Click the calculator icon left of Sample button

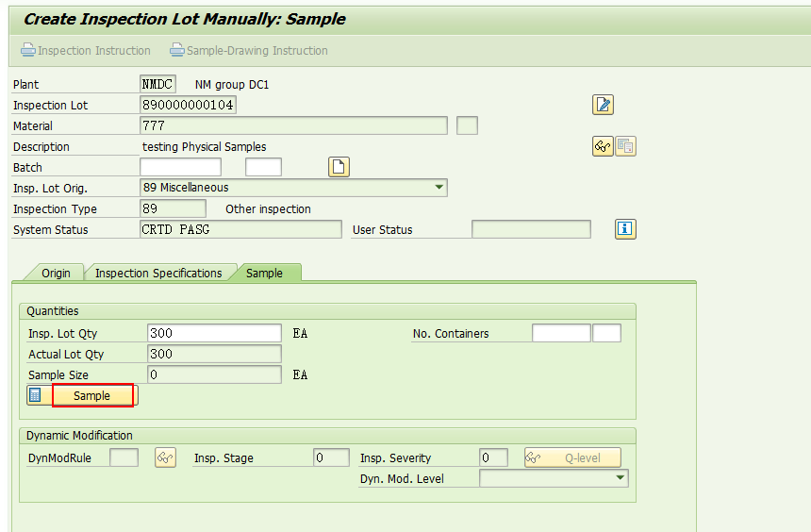pyautogui.click(x=35, y=395)
